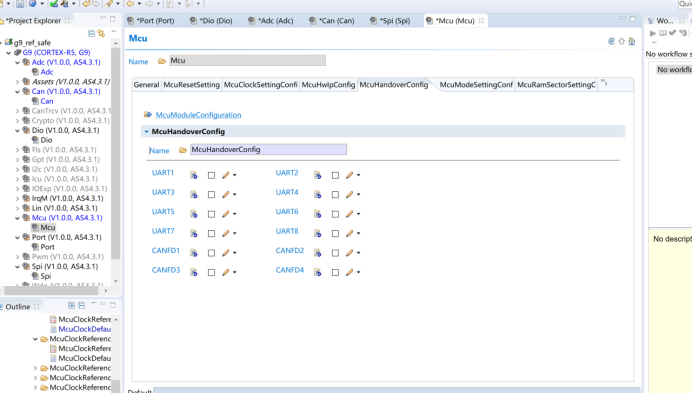Viewport: 693px width, 394px height.
Task: Click folder icon beside the Mcu name field
Action: point(162,61)
